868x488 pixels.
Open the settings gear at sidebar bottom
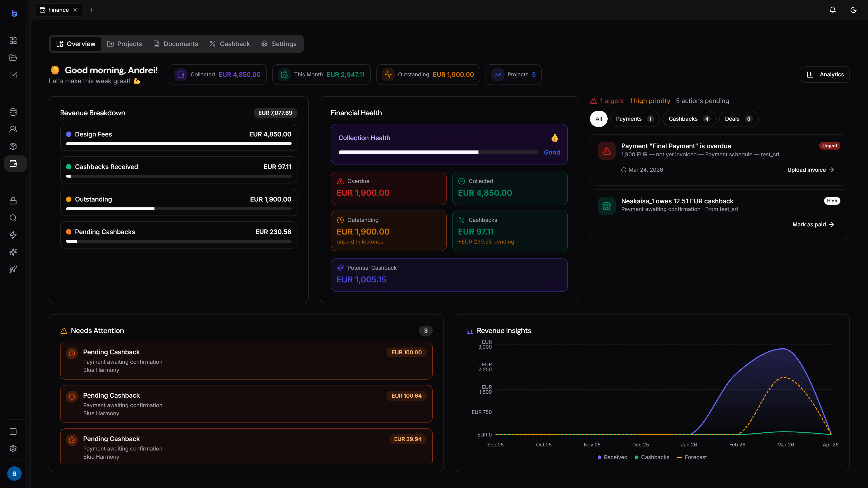click(13, 449)
